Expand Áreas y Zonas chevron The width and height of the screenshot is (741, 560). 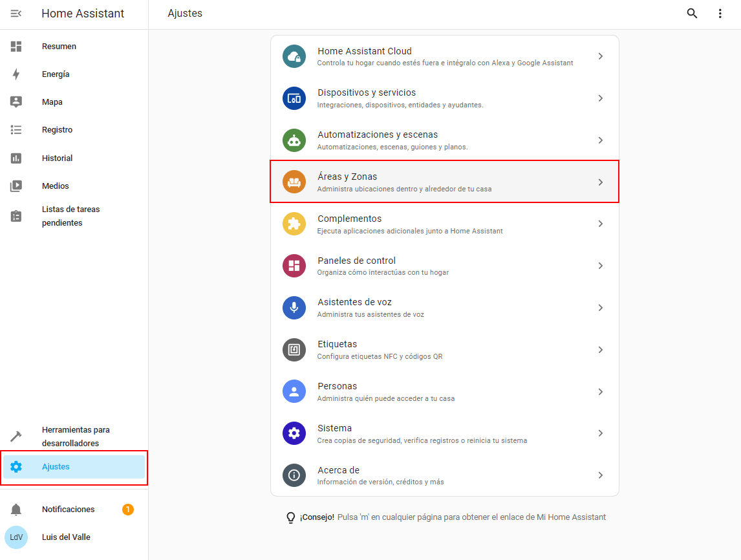click(600, 182)
